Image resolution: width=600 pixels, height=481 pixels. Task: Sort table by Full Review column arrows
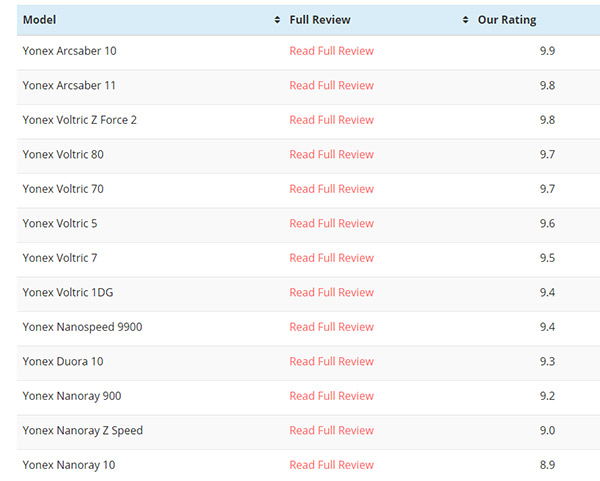tap(465, 20)
